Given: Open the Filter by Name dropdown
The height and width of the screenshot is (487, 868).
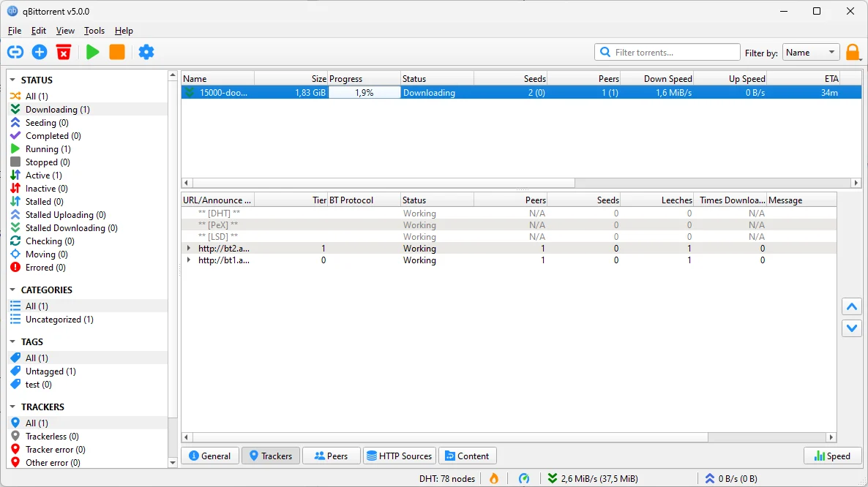Looking at the screenshot, I should (x=810, y=52).
